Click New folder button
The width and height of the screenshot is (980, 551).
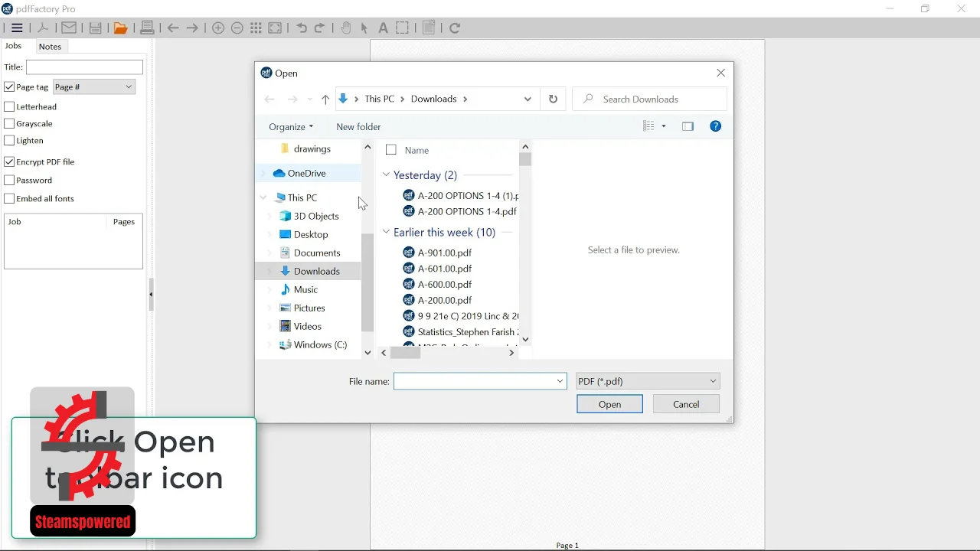pos(358,127)
